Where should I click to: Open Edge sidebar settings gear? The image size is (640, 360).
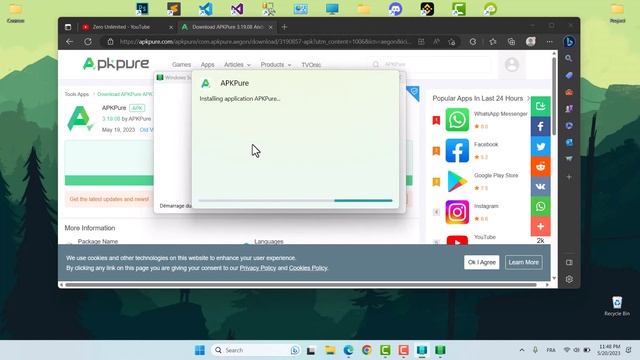click(569, 279)
